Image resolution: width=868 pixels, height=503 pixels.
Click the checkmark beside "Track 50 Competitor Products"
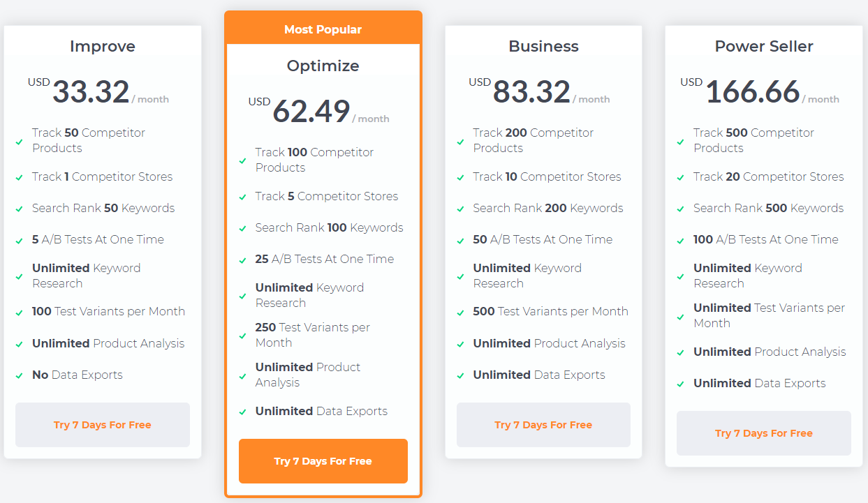19,141
